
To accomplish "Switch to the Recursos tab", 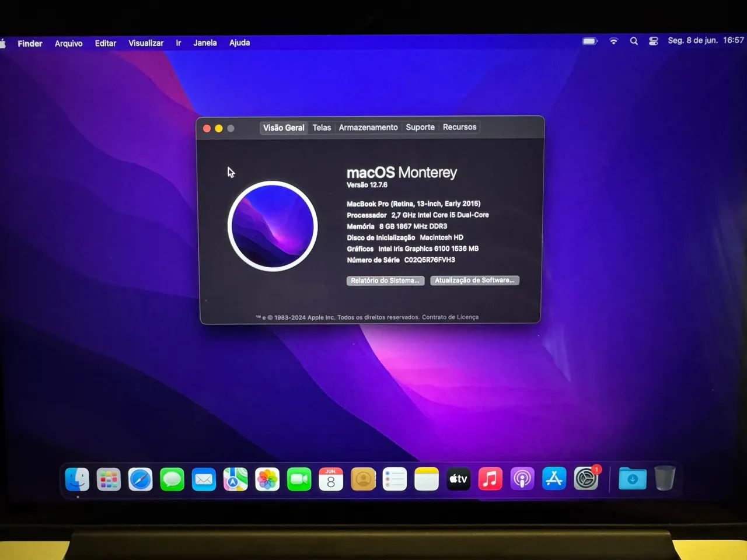I will 460,127.
